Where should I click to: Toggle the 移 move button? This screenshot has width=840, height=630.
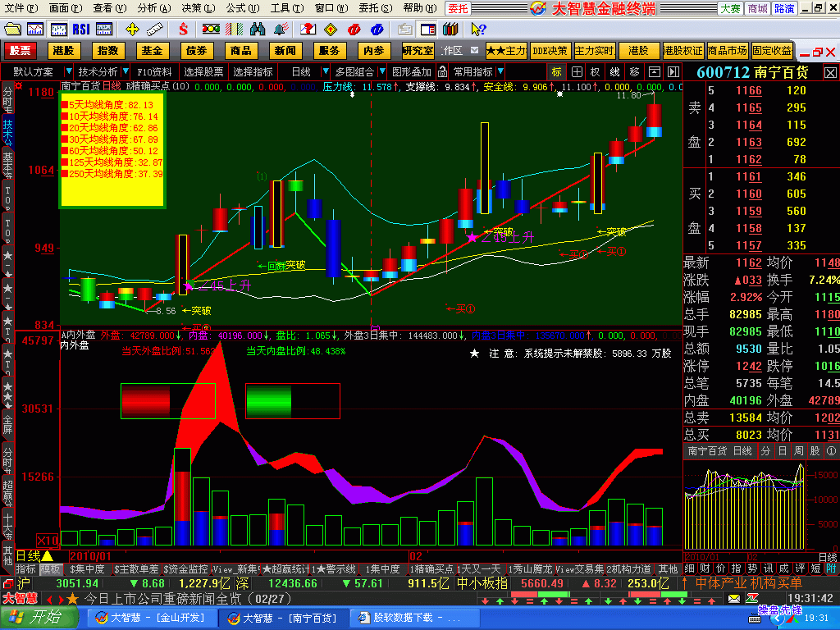[635, 72]
